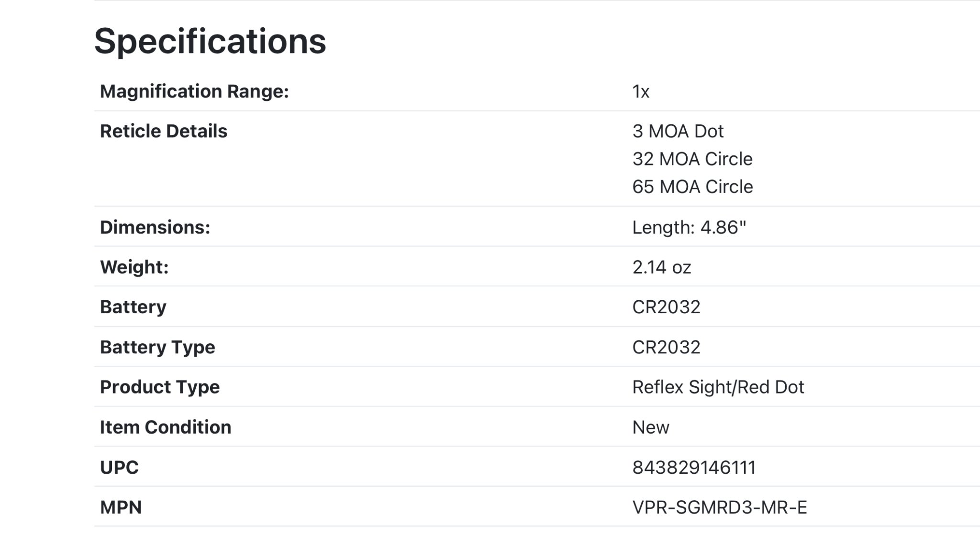Click the Battery Type label
This screenshot has height=558, width=980.
point(157,347)
